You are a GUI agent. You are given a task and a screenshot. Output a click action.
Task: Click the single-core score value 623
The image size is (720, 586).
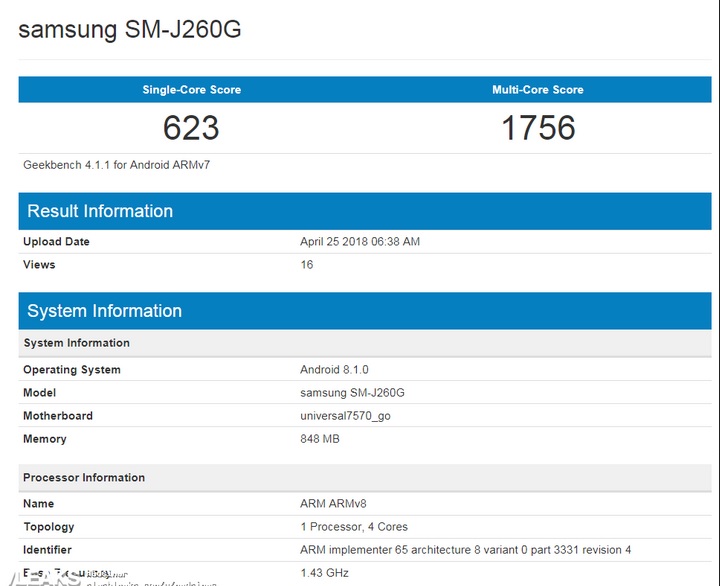(191, 128)
